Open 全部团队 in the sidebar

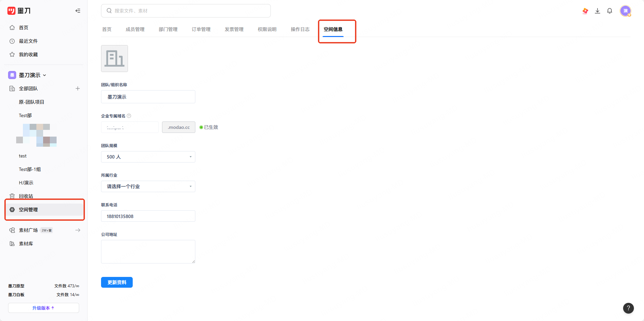28,88
